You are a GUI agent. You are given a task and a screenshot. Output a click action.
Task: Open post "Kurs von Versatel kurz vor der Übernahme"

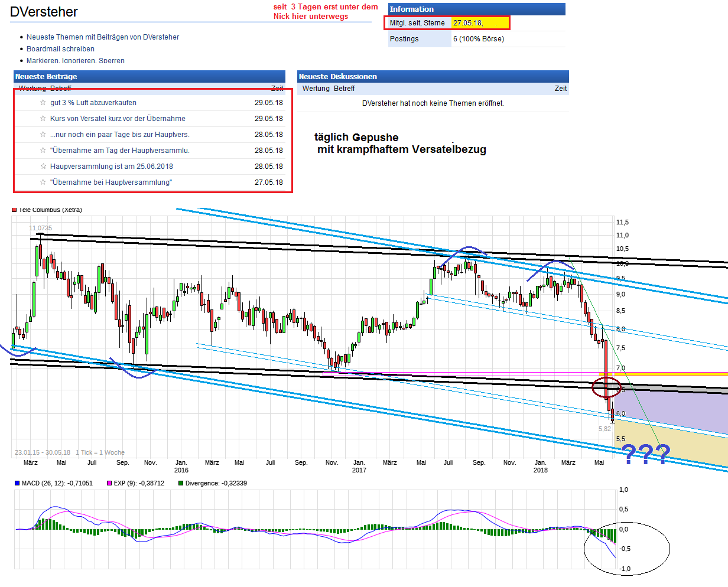118,119
